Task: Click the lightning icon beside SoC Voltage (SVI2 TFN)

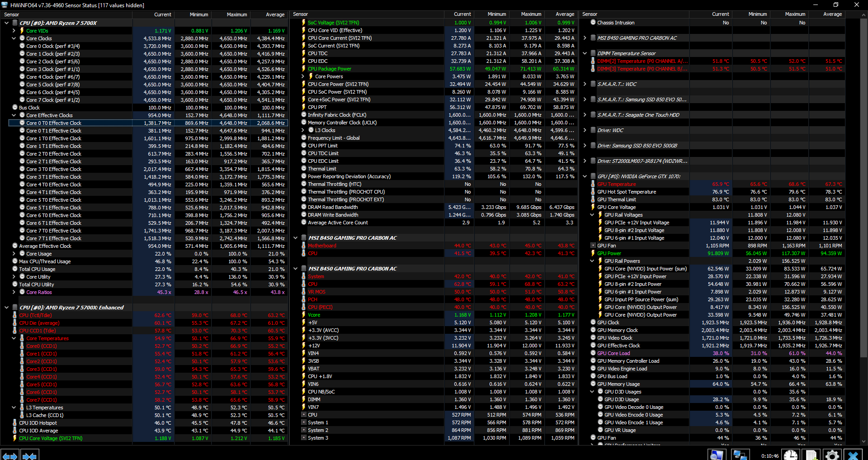Action: pos(304,23)
